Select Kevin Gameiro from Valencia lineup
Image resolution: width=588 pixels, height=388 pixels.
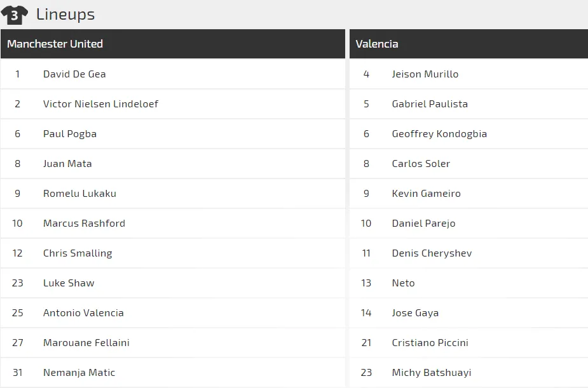pos(426,194)
